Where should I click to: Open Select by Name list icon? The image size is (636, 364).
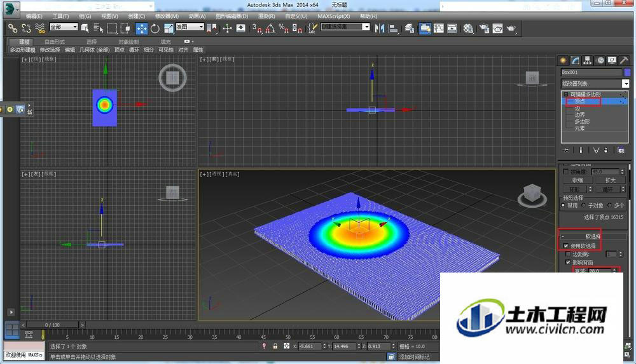(x=98, y=28)
